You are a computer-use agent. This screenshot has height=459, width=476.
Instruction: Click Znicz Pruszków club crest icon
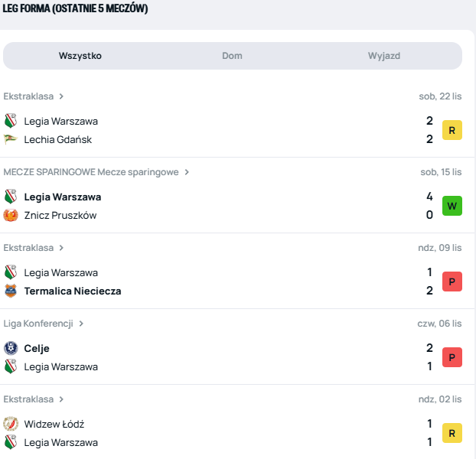[x=11, y=215]
